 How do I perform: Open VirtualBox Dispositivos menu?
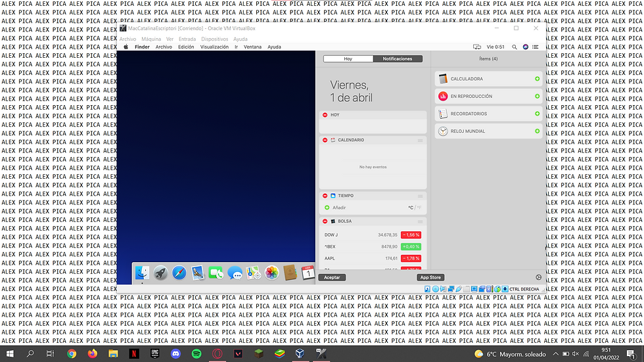point(214,39)
